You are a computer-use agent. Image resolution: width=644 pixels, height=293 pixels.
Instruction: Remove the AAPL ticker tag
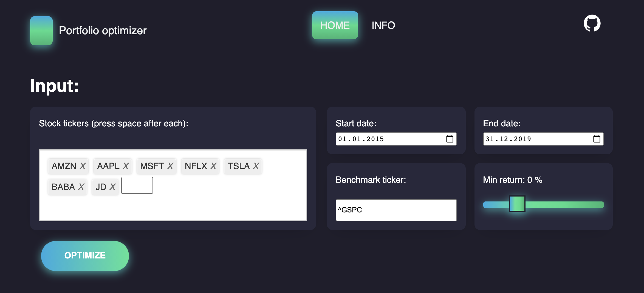(x=126, y=166)
